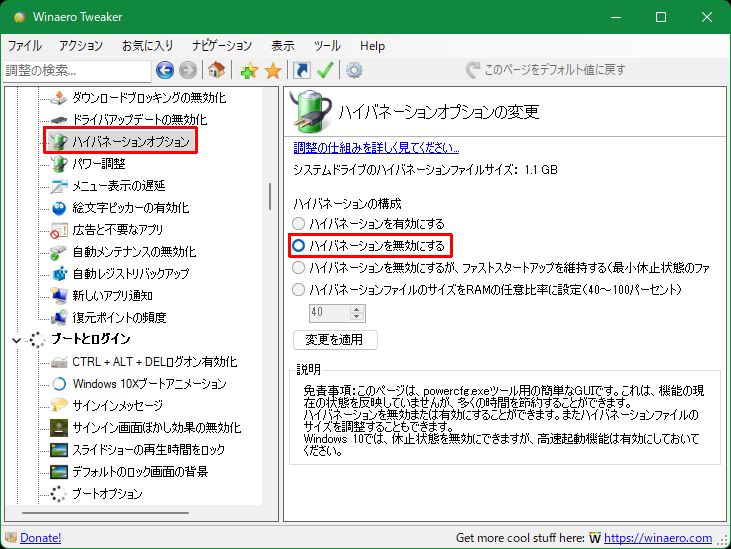Select ブートオプション tree item label

(107, 494)
